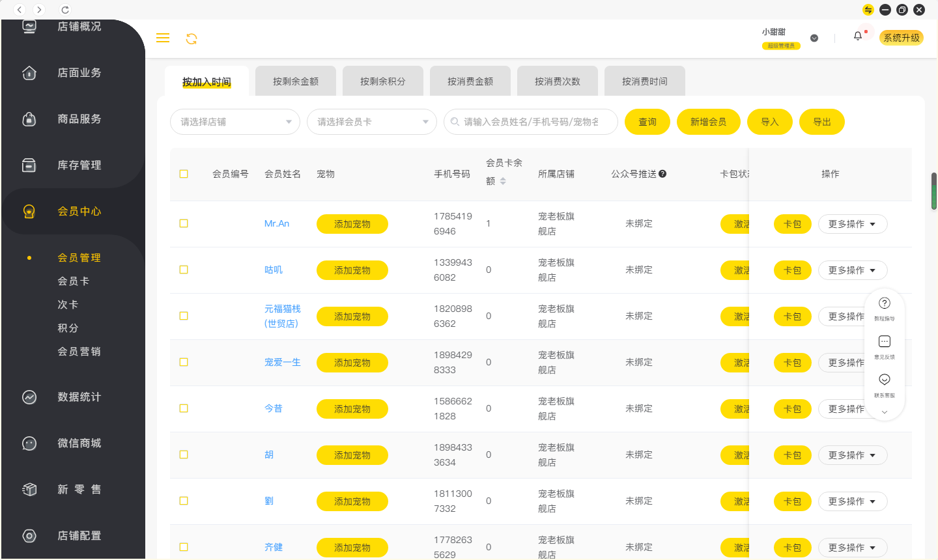This screenshot has height=560, width=938.
Task: Click the orange refresh icon
Action: click(x=192, y=39)
